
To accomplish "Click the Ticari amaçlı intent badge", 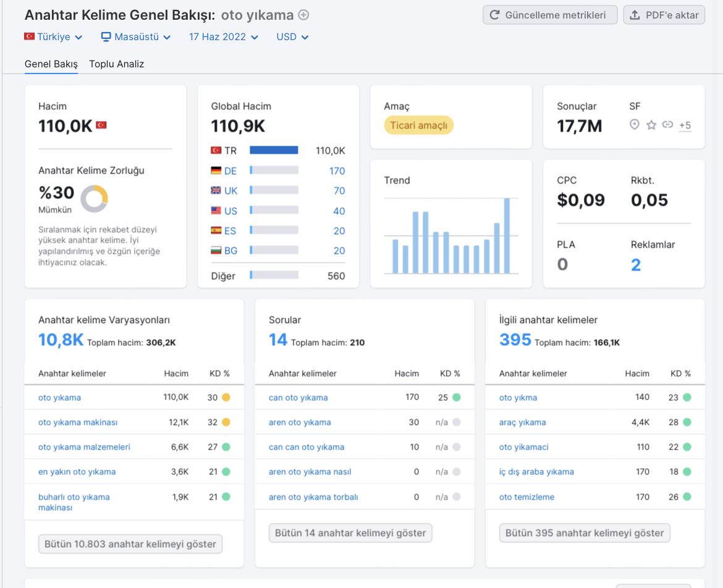I will click(419, 125).
